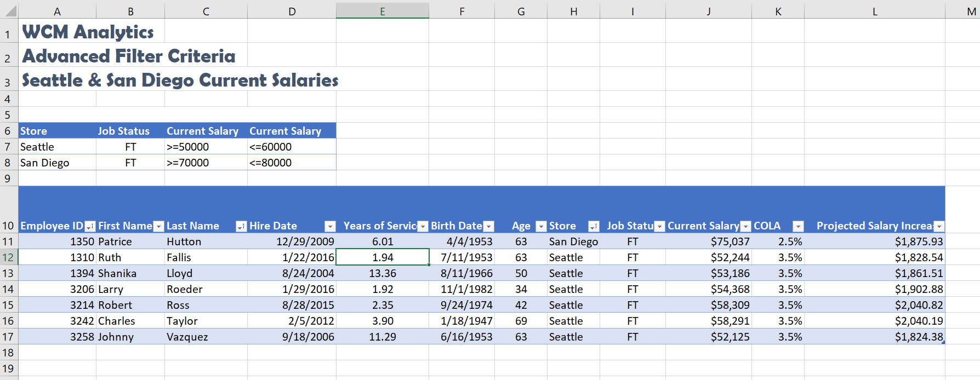Select the first name Larry cell
Screen dimensions: 980x380
[x=130, y=289]
